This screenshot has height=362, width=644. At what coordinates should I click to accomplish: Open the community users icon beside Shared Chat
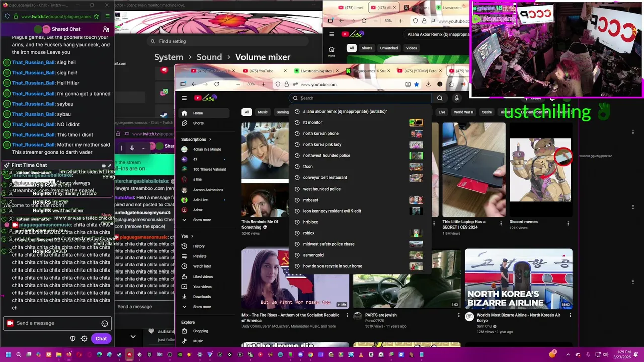(x=106, y=29)
